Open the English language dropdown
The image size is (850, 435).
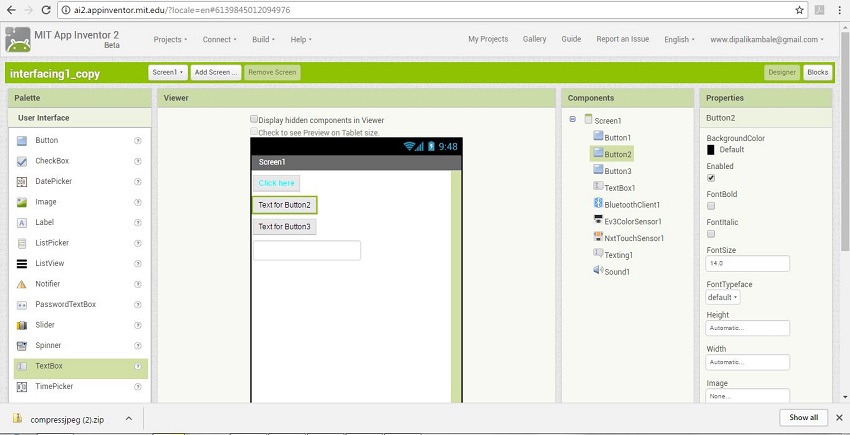point(679,40)
